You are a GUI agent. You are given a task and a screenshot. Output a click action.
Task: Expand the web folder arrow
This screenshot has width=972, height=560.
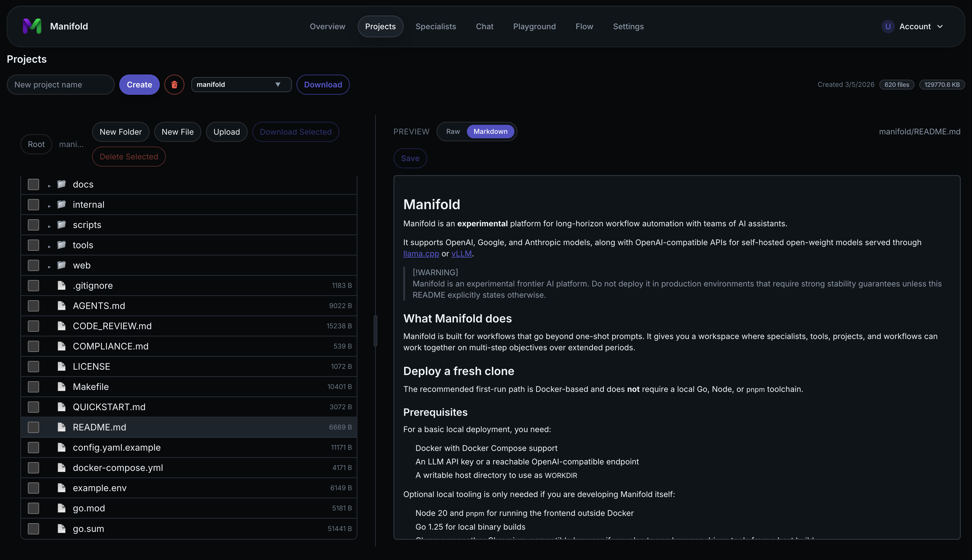[49, 267]
